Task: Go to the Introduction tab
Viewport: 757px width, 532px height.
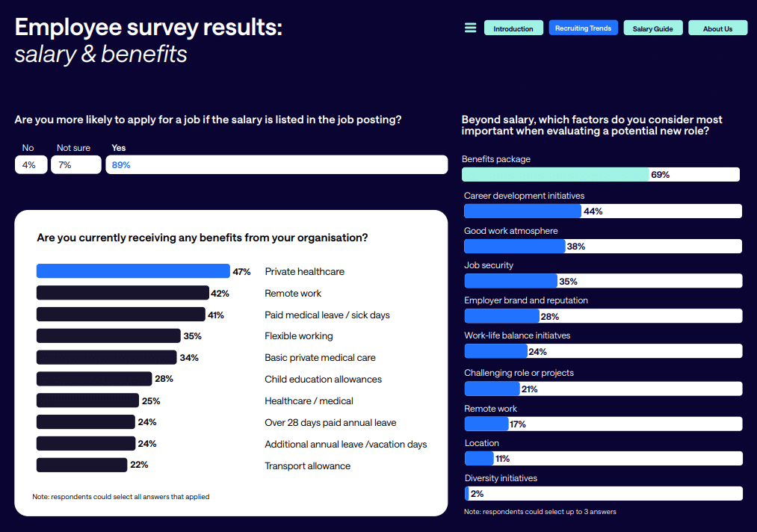Action: click(513, 28)
